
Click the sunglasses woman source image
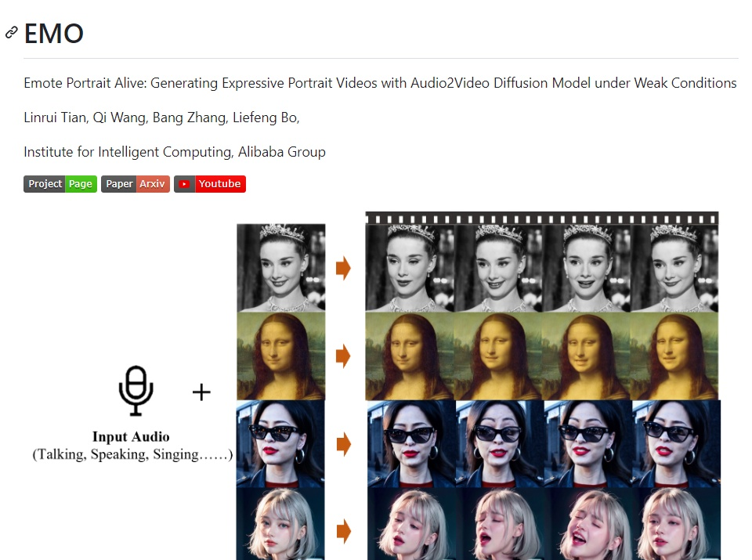point(280,443)
